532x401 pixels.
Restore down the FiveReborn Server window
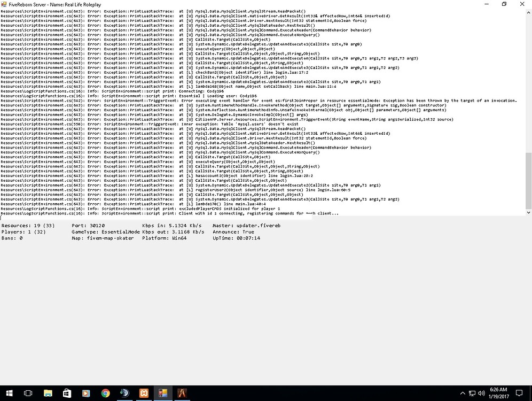coord(504,4)
